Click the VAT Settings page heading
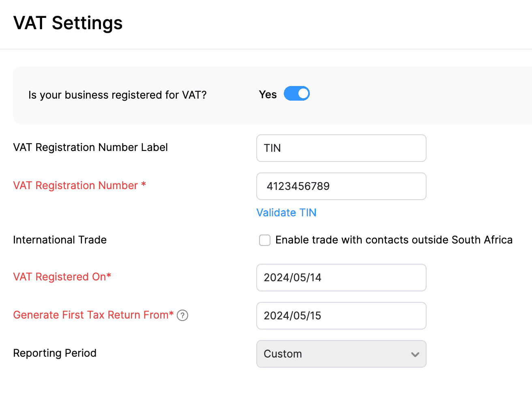The image size is (532, 405). tap(68, 23)
